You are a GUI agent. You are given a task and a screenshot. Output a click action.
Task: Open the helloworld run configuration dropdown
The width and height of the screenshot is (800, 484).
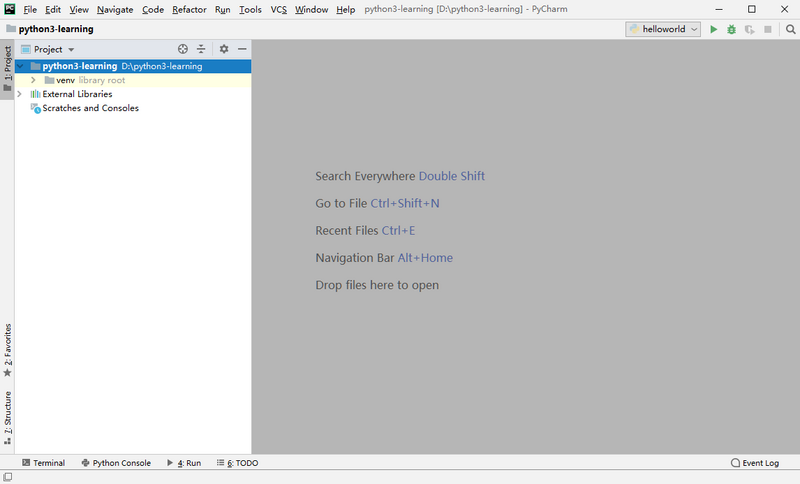coord(663,30)
